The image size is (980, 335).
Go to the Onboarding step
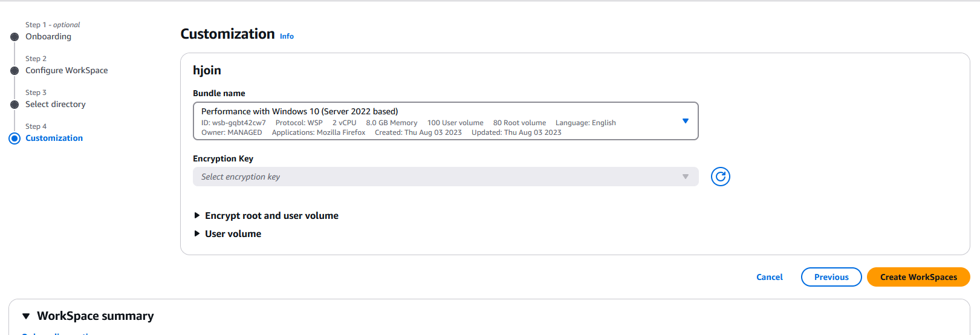[x=48, y=36]
